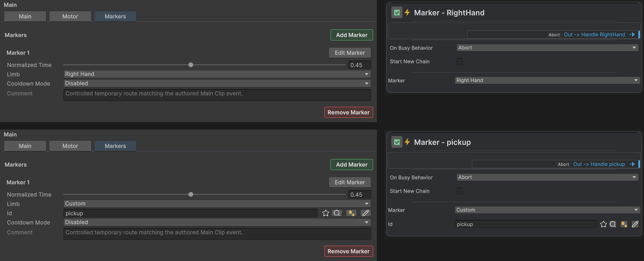Click the output port arrow after Handle pickup
Image resolution: width=644 pixels, height=261 pixels.
pyautogui.click(x=632, y=164)
